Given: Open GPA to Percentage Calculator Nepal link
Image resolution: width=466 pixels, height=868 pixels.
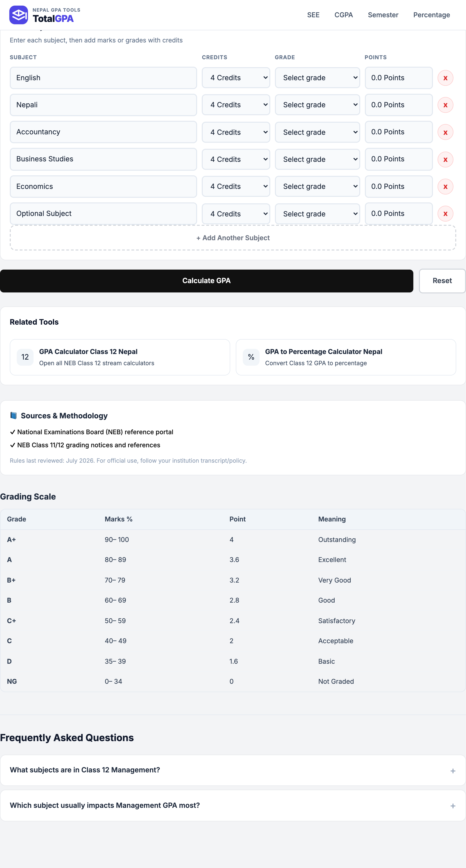Looking at the screenshot, I should tap(346, 357).
